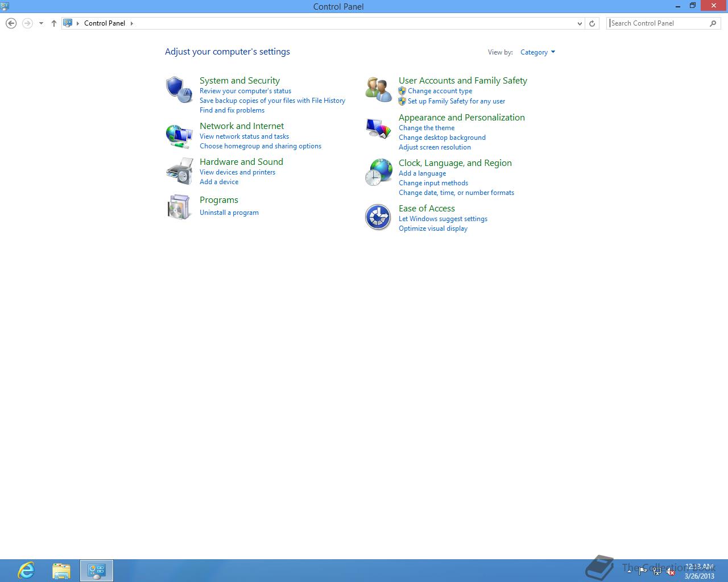Open the Network and Internet category
This screenshot has height=582, width=728.
242,126
